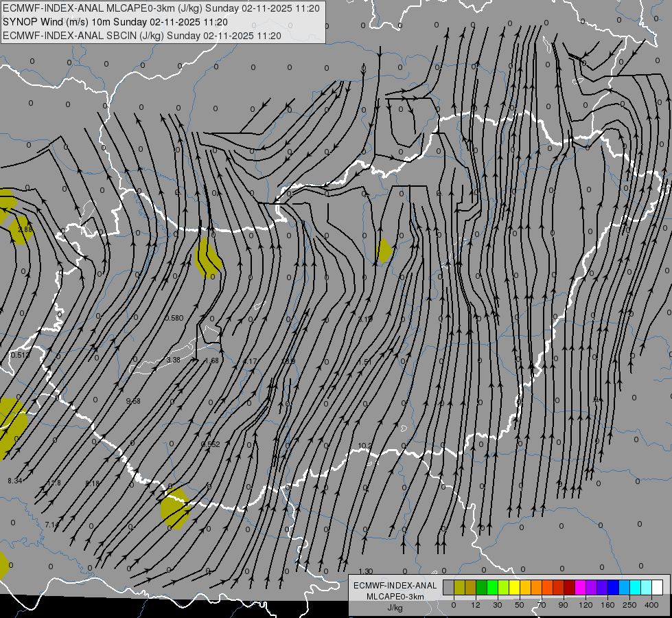Screen dimensions: 672x618
Task: Click the SBCIN title line in header
Action: [142, 36]
